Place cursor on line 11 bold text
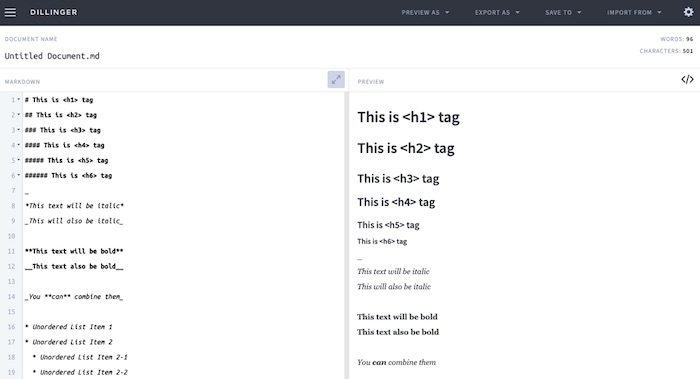This screenshot has height=379, width=700. click(74, 251)
